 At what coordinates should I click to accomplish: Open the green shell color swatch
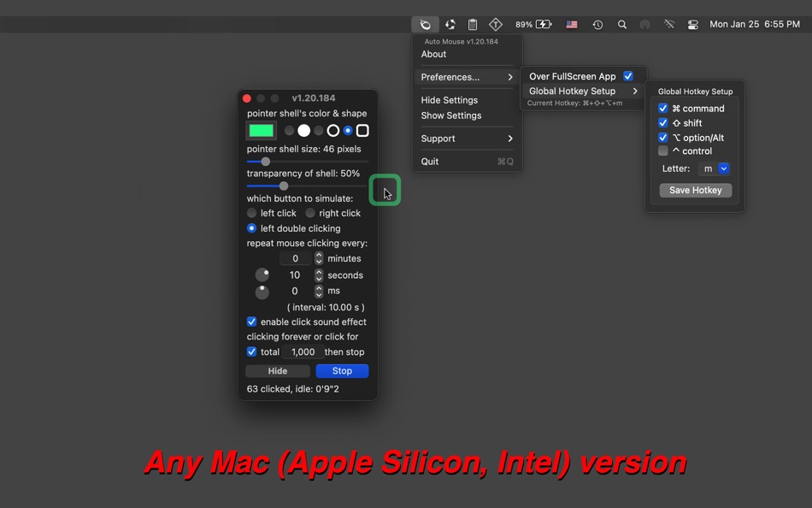pyautogui.click(x=261, y=131)
